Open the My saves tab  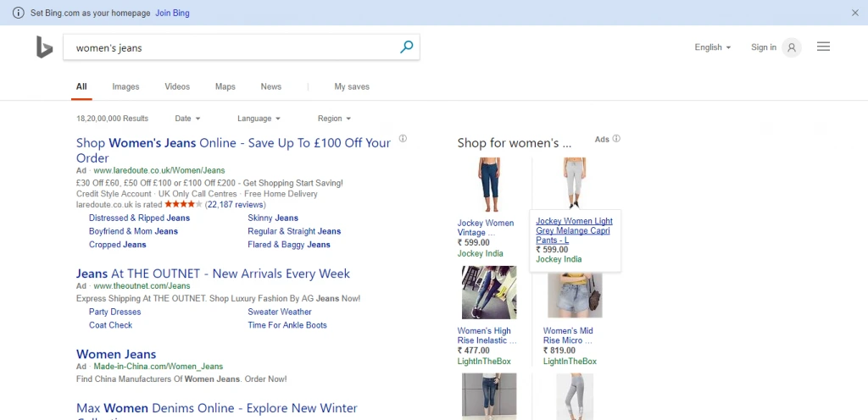click(x=352, y=86)
